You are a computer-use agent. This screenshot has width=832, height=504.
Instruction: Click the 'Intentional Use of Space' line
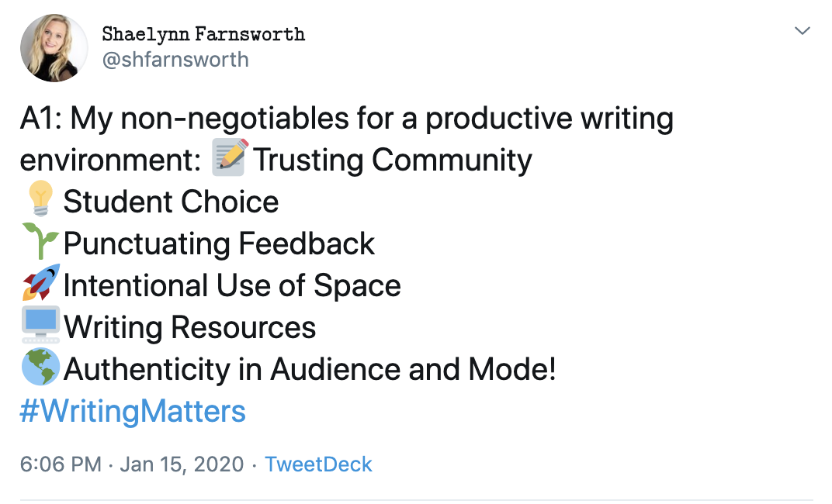232,285
